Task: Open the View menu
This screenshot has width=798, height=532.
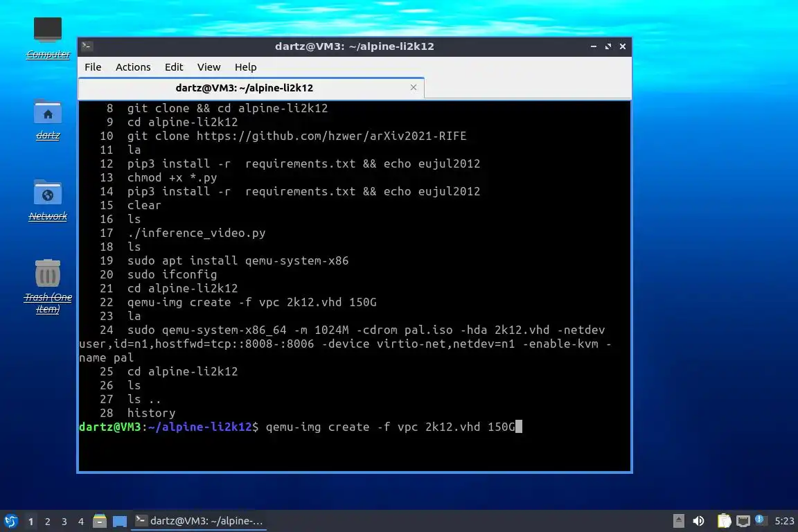Action: [x=209, y=67]
